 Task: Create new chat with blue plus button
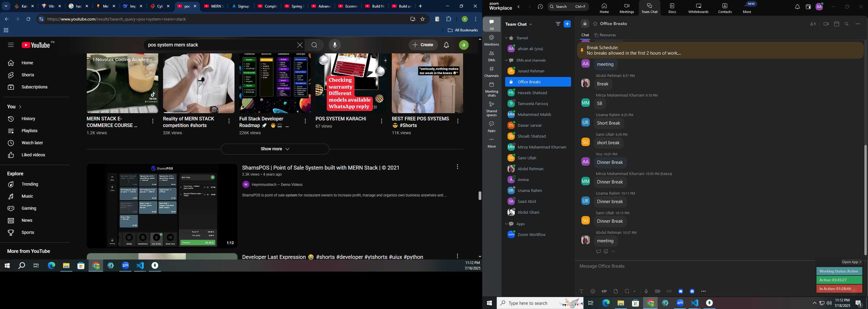point(567,24)
